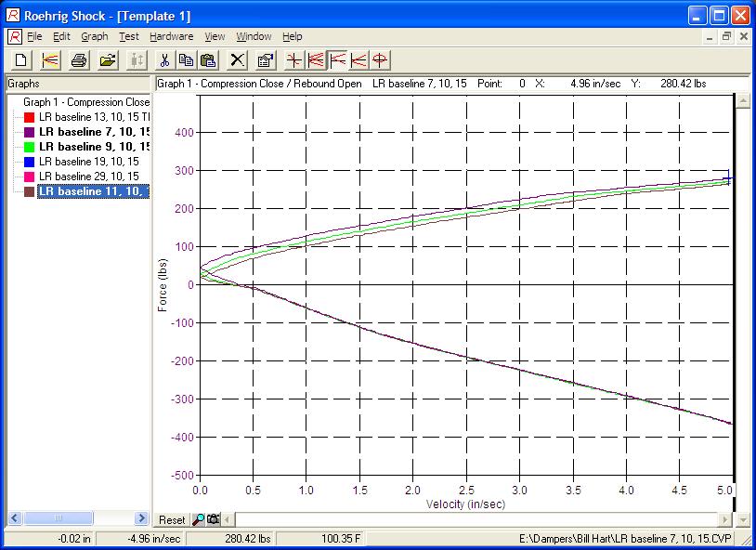
Task: Open the Test menu
Action: [x=128, y=37]
